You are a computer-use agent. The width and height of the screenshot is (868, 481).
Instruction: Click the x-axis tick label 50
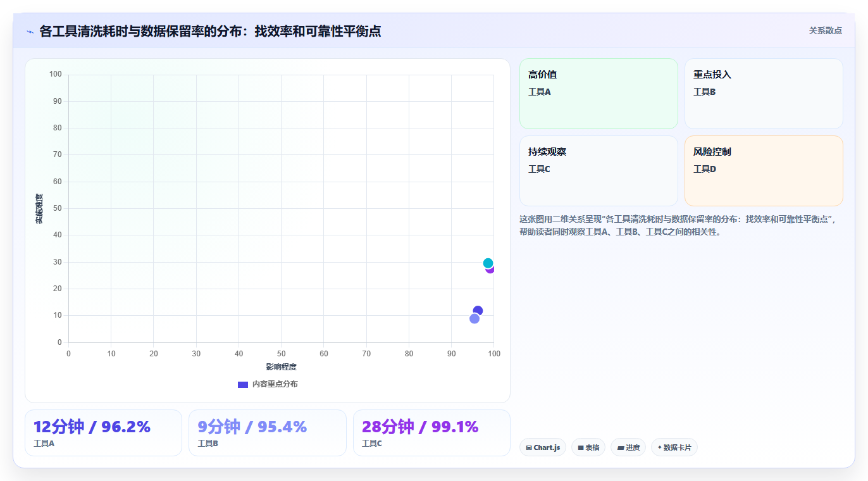pyautogui.click(x=281, y=354)
